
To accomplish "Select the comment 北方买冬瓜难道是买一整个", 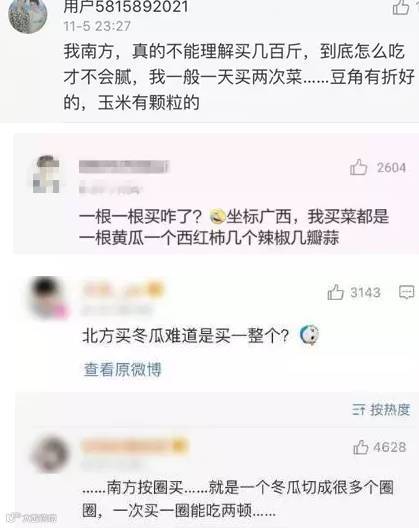I will (186, 336).
